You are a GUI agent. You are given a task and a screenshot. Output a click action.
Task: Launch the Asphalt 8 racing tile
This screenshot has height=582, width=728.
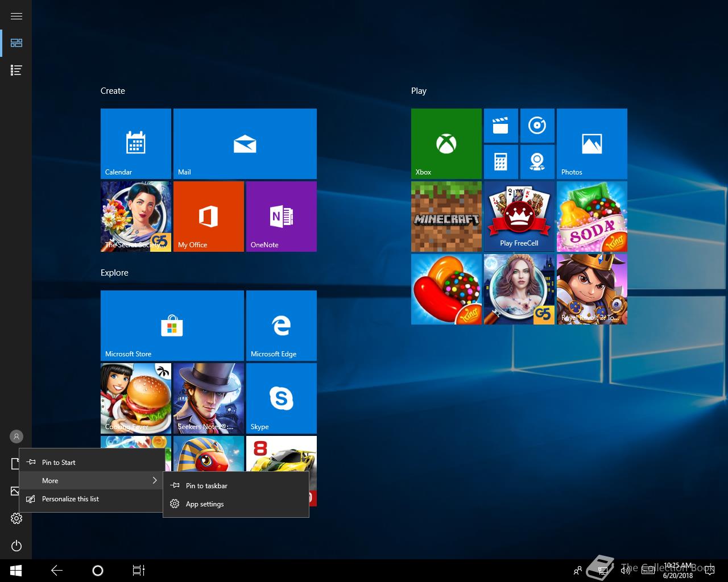pyautogui.click(x=282, y=453)
